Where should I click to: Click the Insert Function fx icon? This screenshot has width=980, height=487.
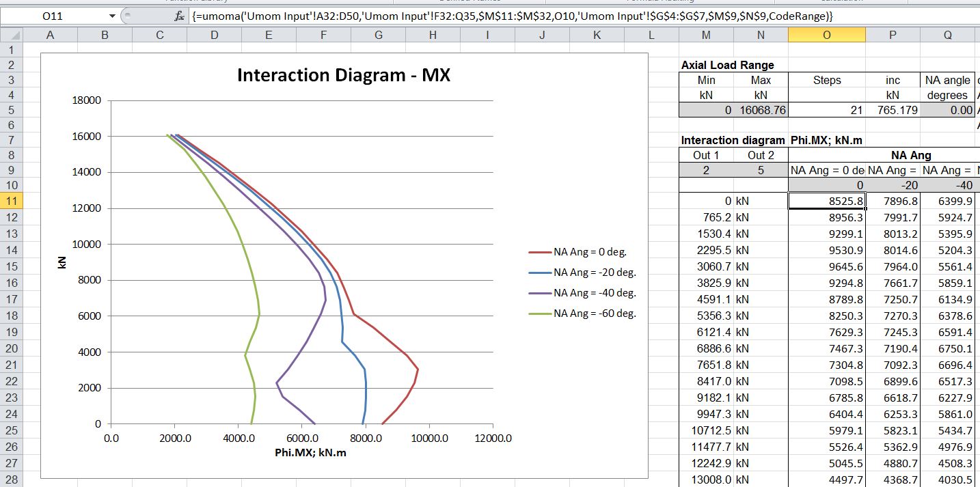(x=180, y=16)
